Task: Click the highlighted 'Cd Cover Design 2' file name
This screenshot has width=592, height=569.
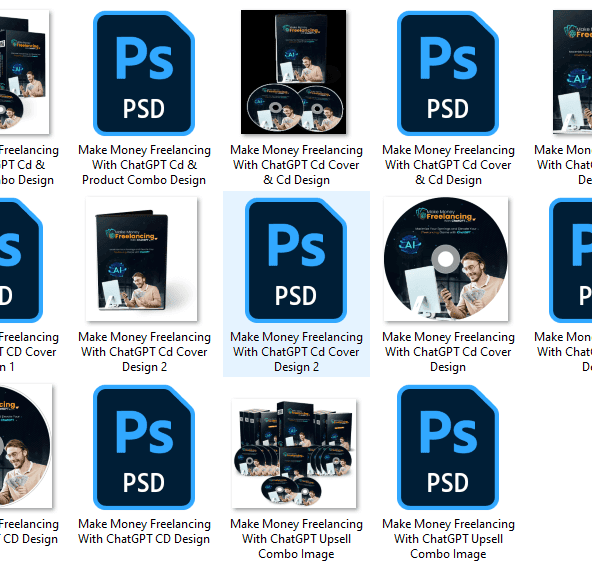Action: click(296, 352)
